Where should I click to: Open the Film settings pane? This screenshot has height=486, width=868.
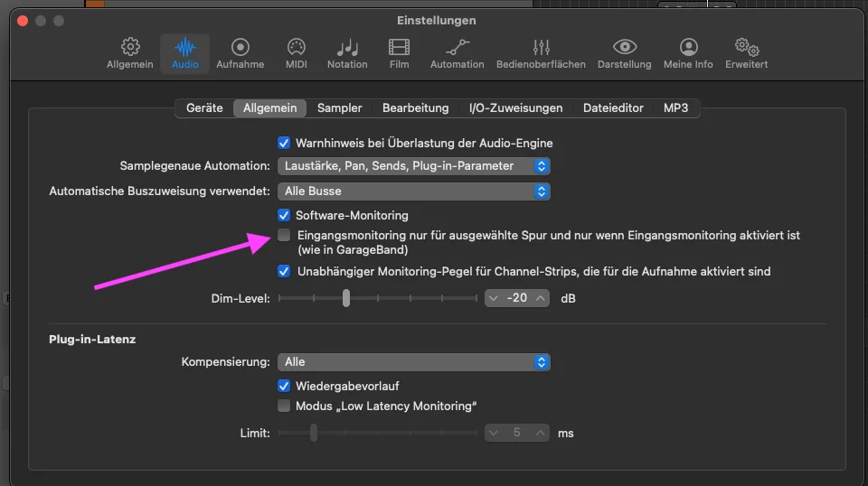click(x=399, y=53)
